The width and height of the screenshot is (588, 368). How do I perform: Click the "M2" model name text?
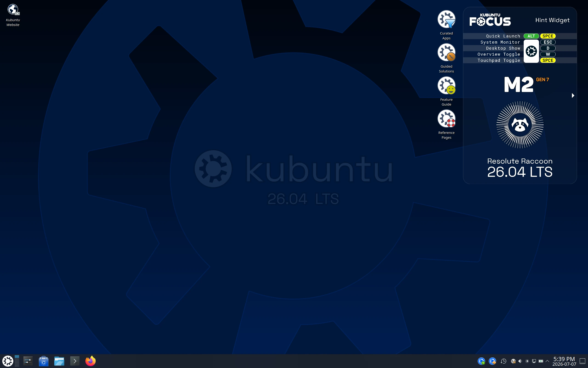tap(519, 84)
